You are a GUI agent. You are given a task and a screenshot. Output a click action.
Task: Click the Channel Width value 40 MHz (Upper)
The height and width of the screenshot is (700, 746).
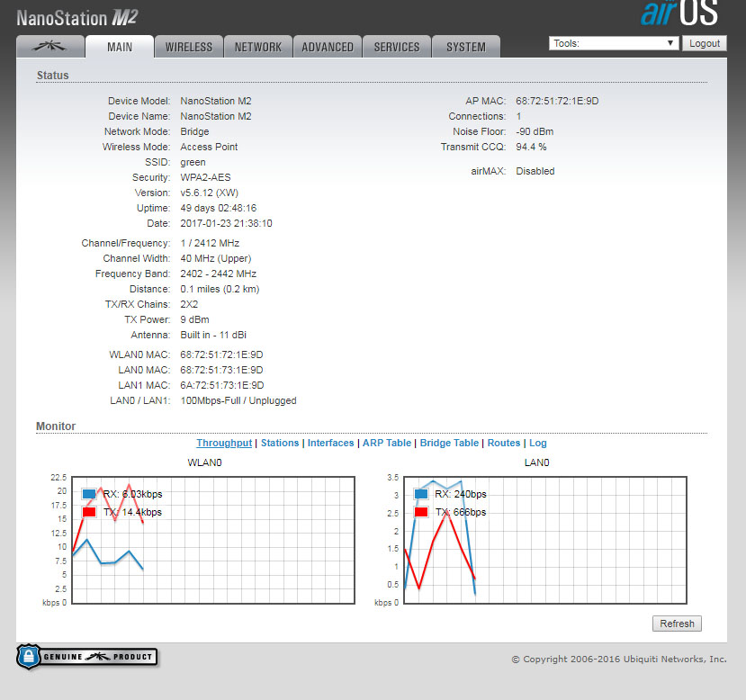pos(216,258)
